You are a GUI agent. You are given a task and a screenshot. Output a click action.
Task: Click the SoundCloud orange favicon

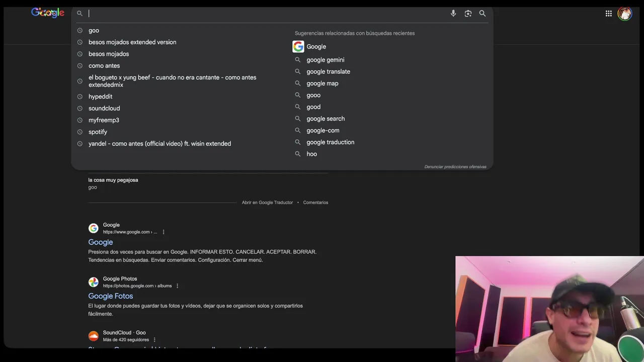93,336
